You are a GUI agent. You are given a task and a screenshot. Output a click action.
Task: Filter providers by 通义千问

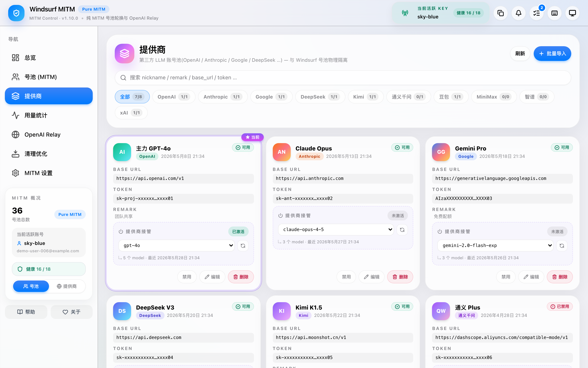point(409,97)
